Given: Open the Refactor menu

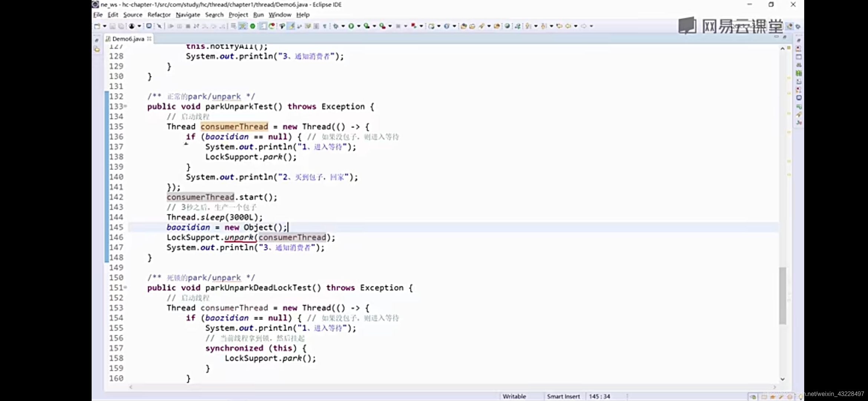Looking at the screenshot, I should coord(159,15).
